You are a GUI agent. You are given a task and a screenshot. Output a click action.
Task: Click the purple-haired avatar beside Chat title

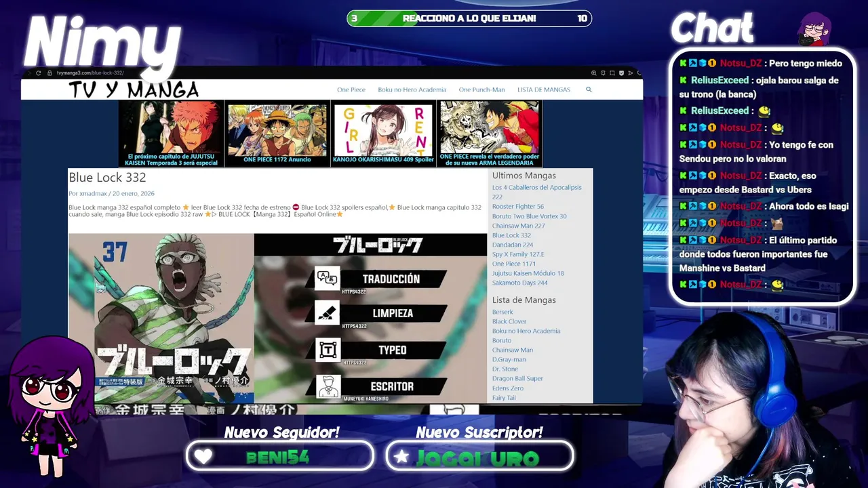(x=814, y=28)
